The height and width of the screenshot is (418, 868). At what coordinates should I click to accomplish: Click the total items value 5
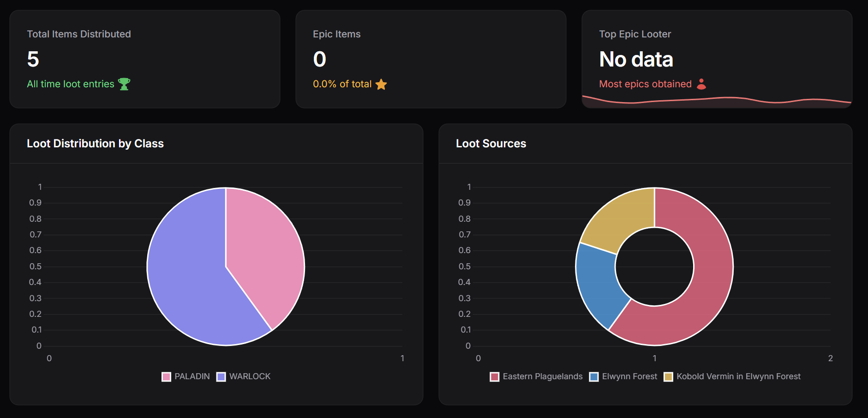coord(33,59)
